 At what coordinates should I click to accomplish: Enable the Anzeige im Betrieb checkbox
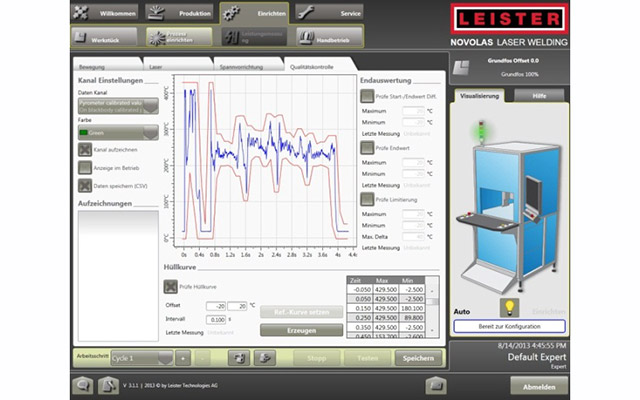pyautogui.click(x=85, y=167)
